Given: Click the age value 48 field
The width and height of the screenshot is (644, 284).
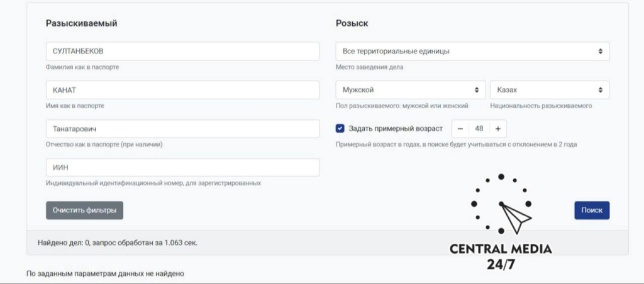Looking at the screenshot, I should coord(479,129).
